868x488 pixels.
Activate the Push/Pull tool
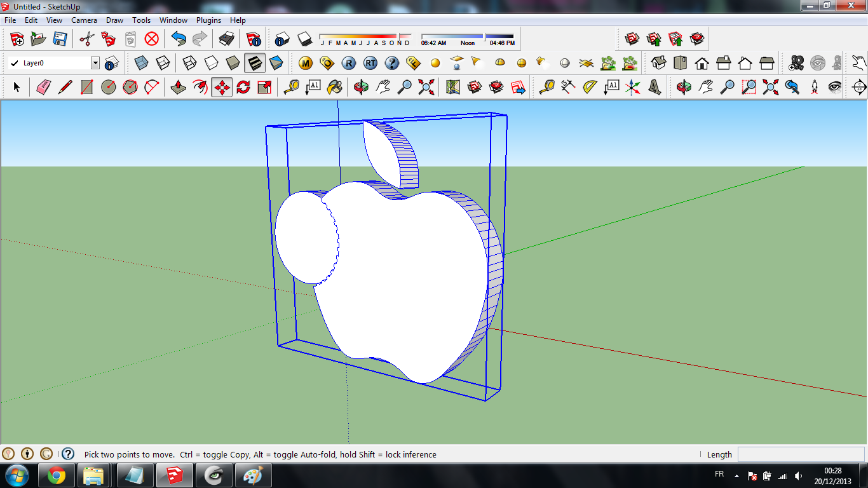pos(179,87)
